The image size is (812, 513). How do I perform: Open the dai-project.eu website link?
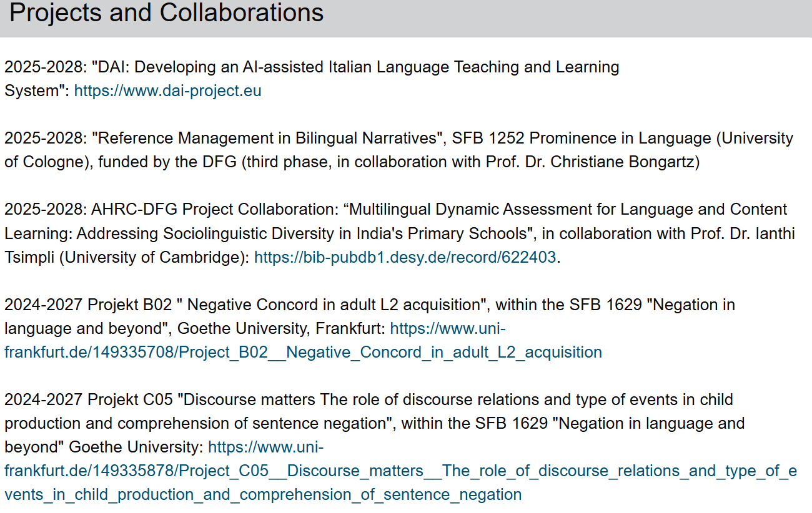167,91
